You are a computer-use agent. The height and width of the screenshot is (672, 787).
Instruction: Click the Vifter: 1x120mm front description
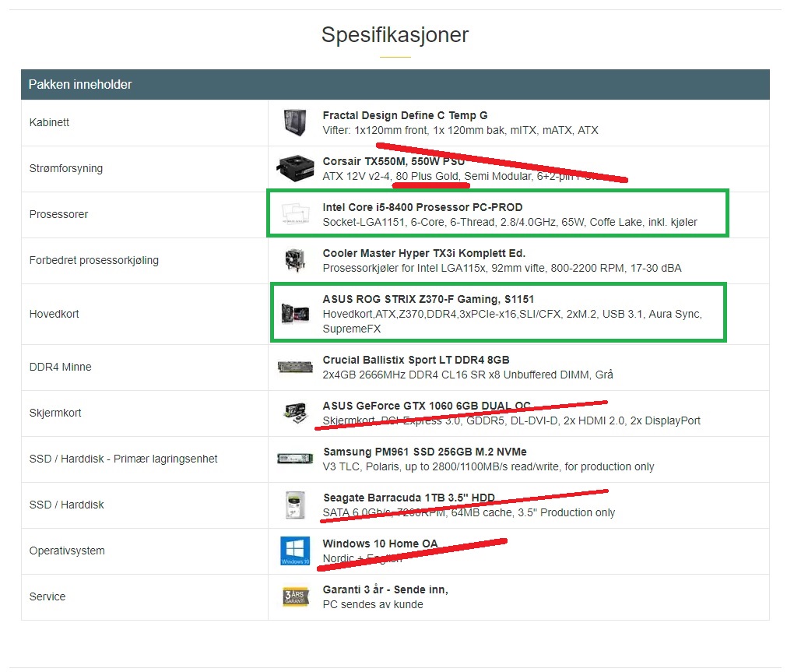pos(460,131)
